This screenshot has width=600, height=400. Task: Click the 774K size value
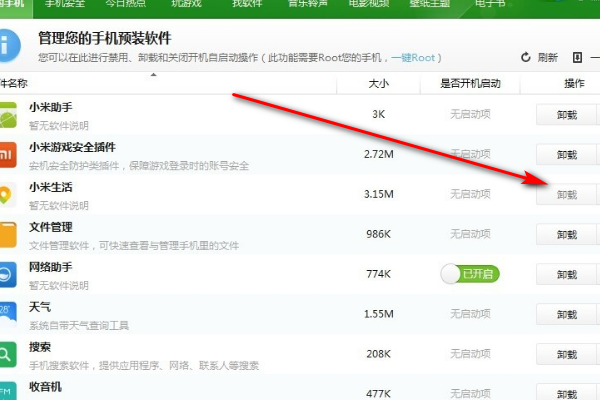pos(378,274)
